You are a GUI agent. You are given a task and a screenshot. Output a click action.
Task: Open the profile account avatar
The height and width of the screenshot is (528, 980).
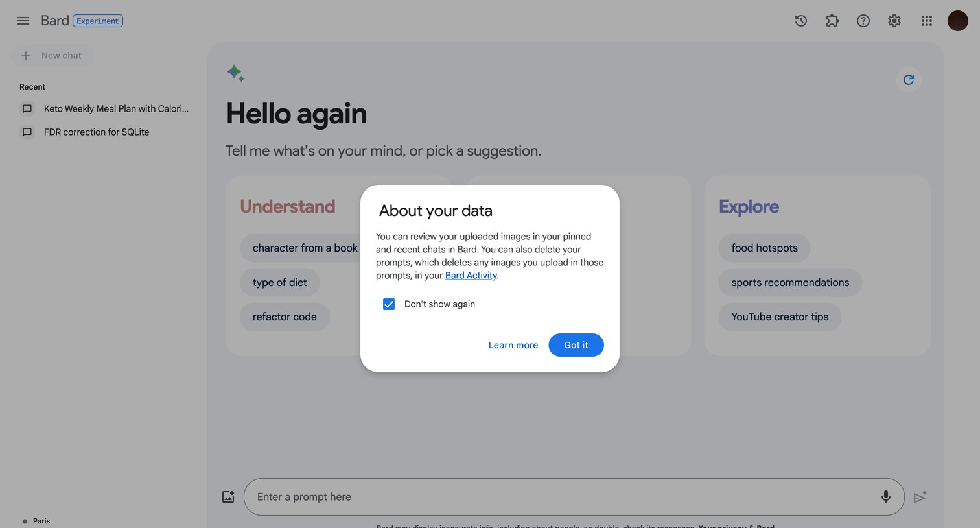[958, 21]
